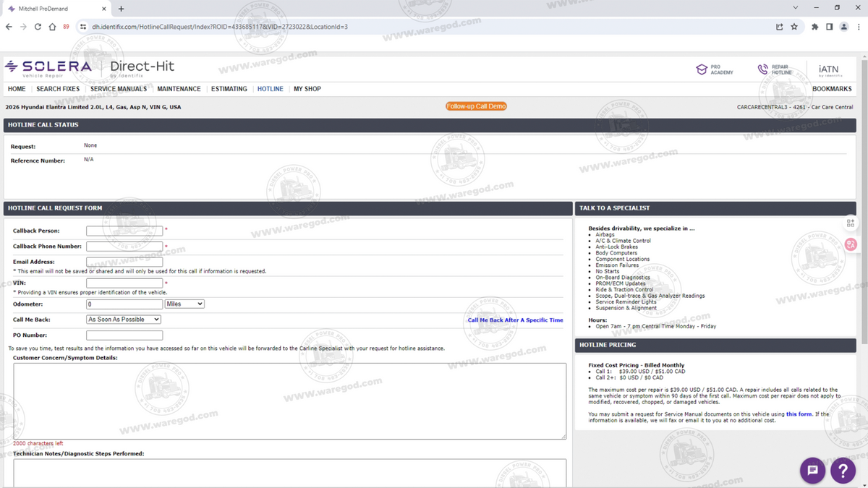Open Pro Academy
868x488 pixels.
(715, 69)
